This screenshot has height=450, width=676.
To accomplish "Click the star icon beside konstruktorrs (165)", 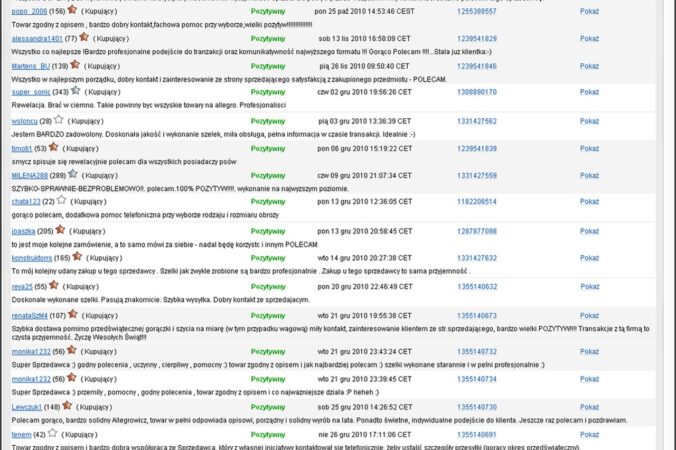I will pos(77,256).
